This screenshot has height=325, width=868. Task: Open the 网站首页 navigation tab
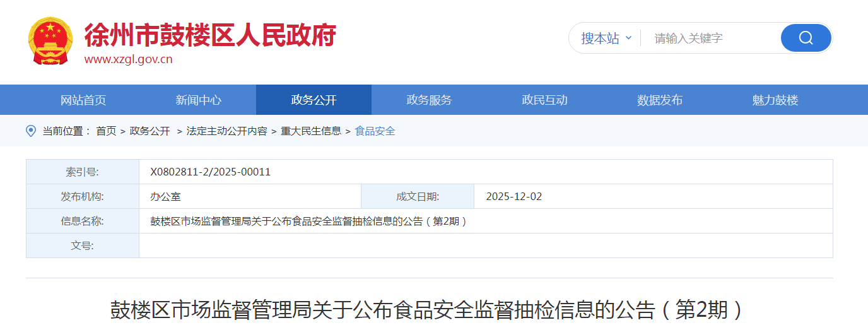click(x=83, y=100)
